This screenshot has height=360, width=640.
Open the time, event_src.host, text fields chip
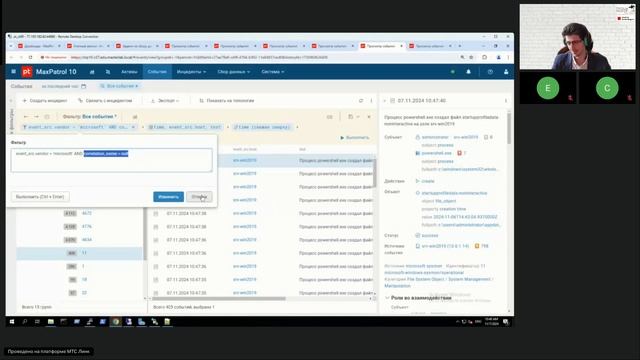[185, 127]
